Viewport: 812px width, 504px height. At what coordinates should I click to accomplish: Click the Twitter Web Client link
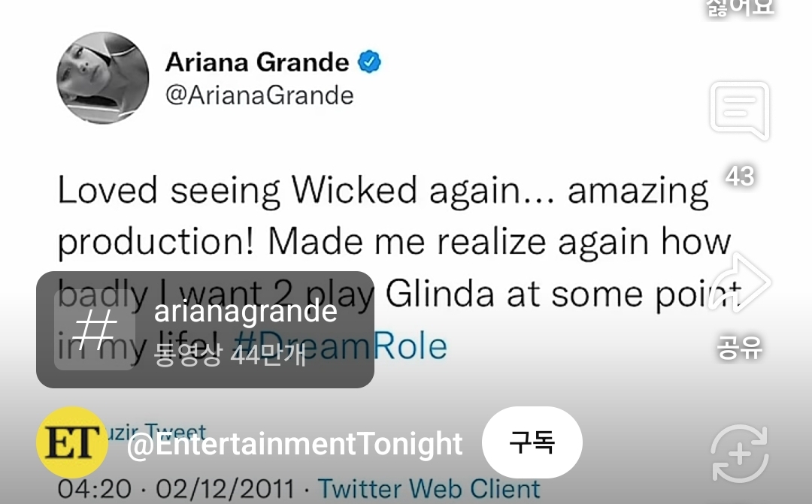[429, 489]
